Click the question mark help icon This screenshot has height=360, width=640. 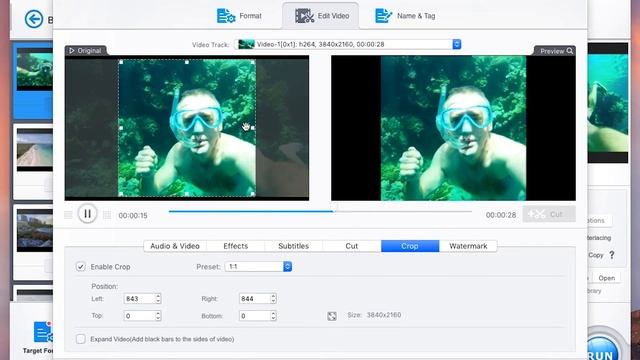tap(612, 255)
